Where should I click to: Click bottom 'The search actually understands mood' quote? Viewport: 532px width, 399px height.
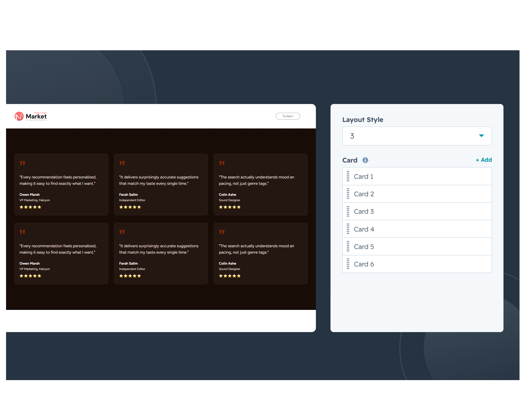(256, 249)
